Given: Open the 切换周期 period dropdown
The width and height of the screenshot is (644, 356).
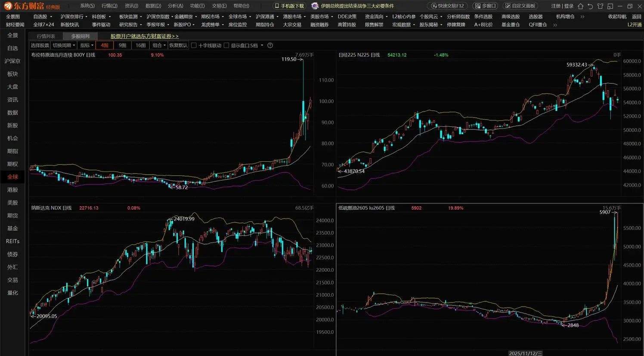Looking at the screenshot, I should point(64,46).
